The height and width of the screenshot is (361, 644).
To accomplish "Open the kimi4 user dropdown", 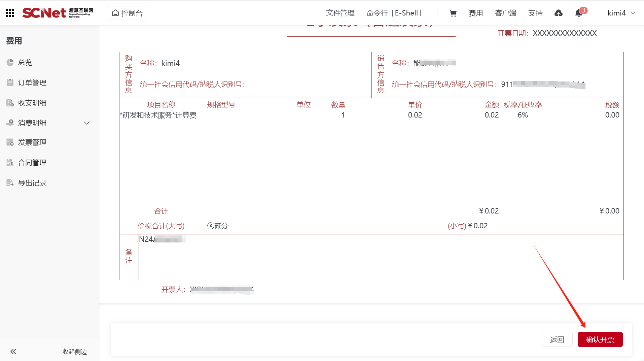I will (621, 13).
